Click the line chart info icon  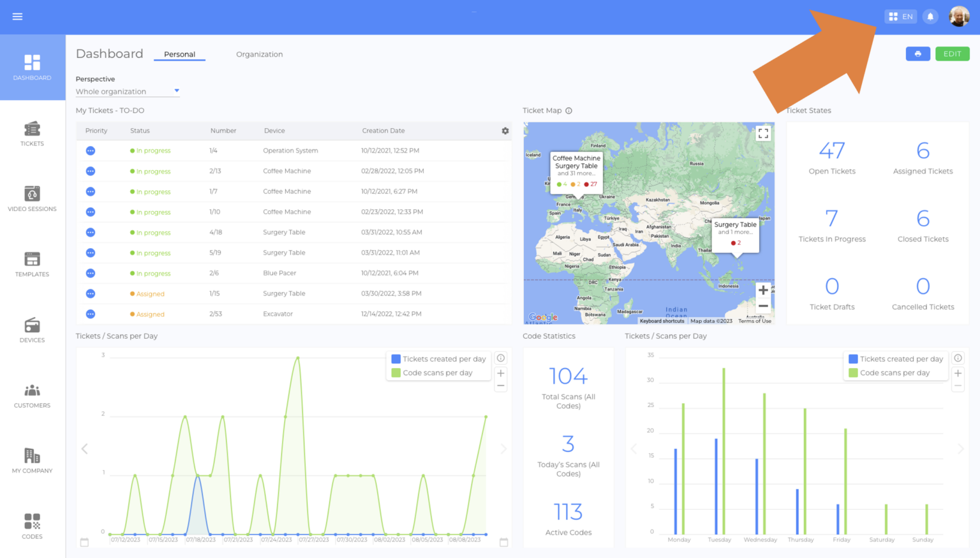pyautogui.click(x=501, y=358)
